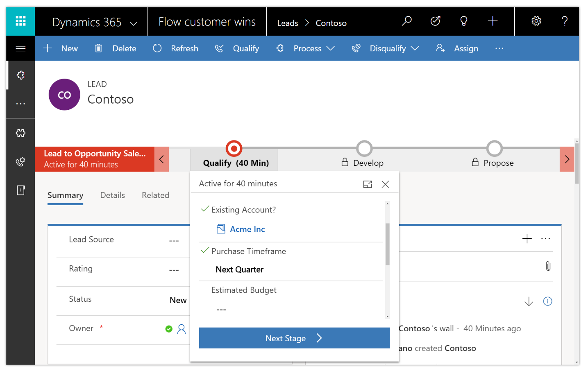Viewport: 588px width, 371px height.
Task: Expand the Process dropdown menu
Action: (x=330, y=48)
